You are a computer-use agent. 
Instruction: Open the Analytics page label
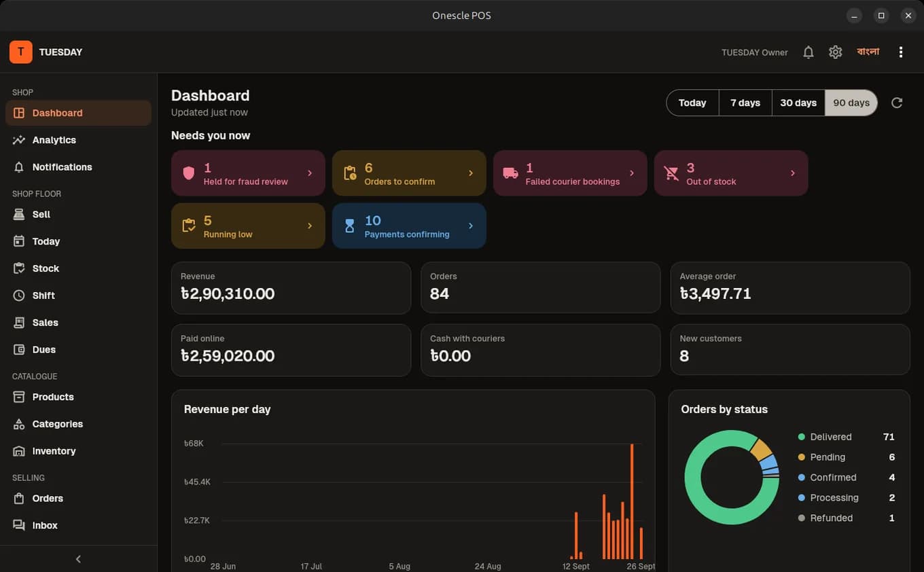(x=54, y=140)
